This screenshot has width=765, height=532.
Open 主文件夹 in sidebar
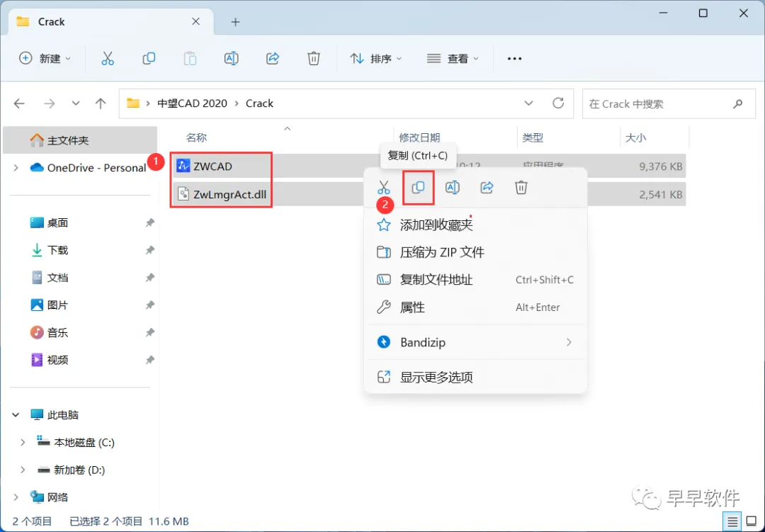(x=80, y=140)
